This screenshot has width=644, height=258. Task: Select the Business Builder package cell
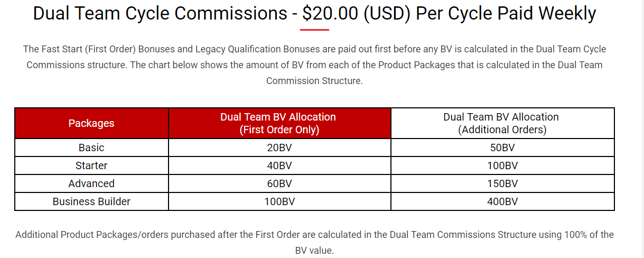coord(91,201)
